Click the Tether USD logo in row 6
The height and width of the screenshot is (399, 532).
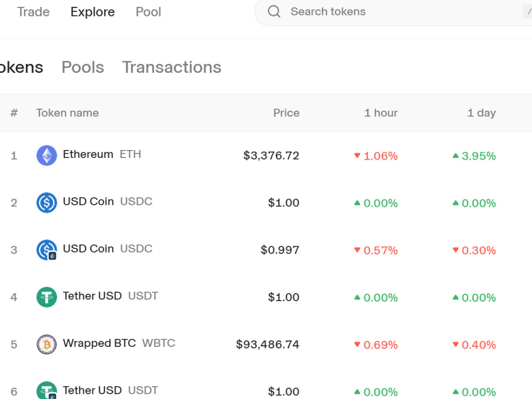[x=46, y=390]
